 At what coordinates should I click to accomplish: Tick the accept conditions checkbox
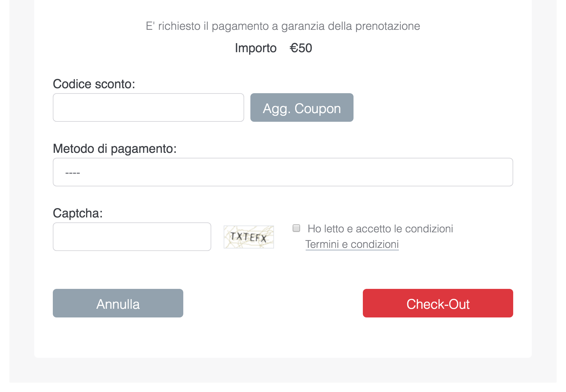296,228
